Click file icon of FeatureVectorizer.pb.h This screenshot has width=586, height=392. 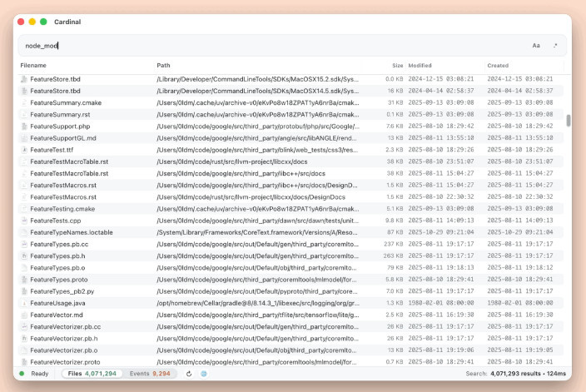pyautogui.click(x=24, y=339)
